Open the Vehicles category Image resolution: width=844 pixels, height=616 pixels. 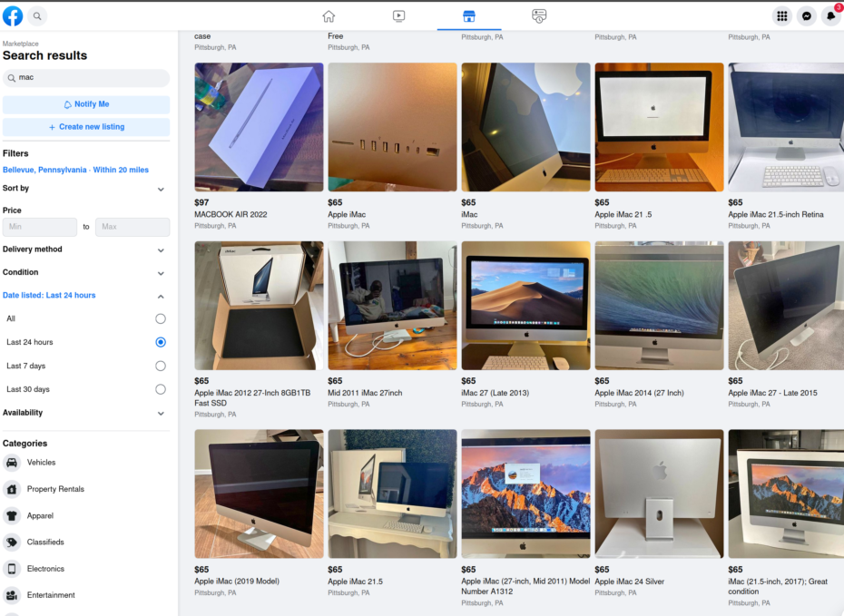(x=41, y=463)
